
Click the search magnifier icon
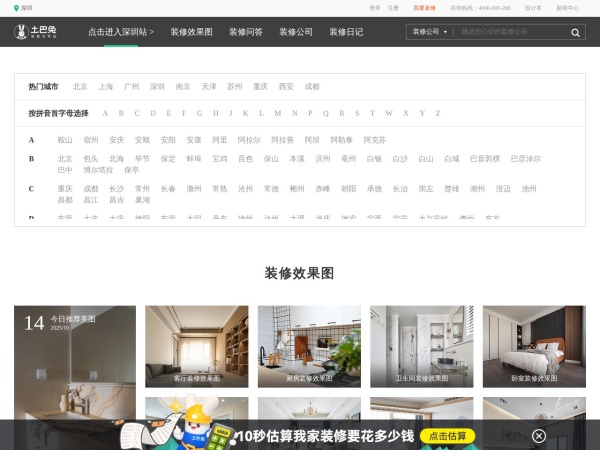point(575,32)
